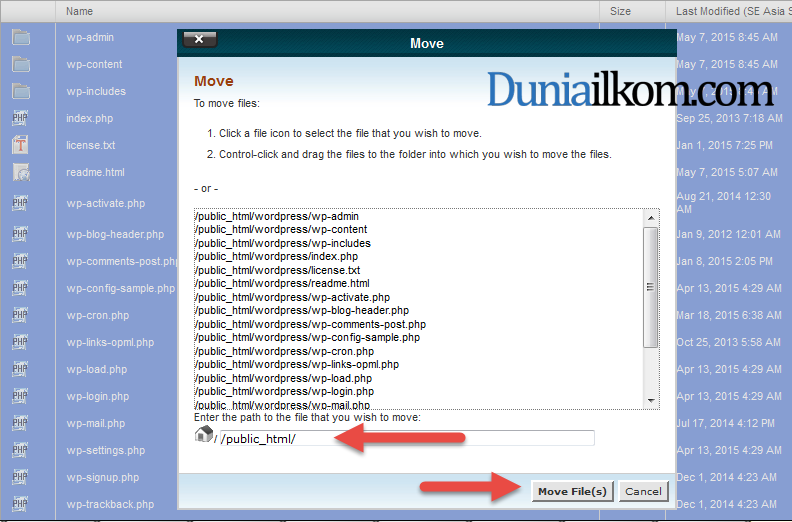792x522 pixels.
Task: Click the wp-admin folder icon
Action: [21, 37]
